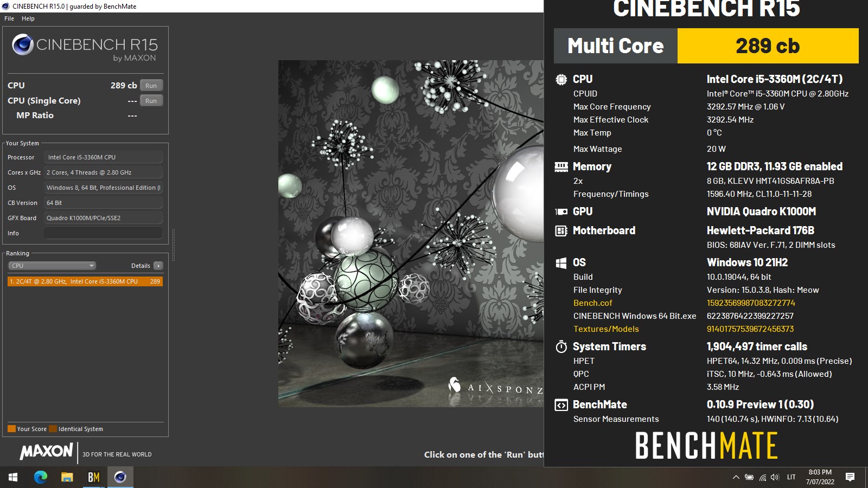
Task: Switch the LIT keyboard language indicator
Action: point(791,477)
